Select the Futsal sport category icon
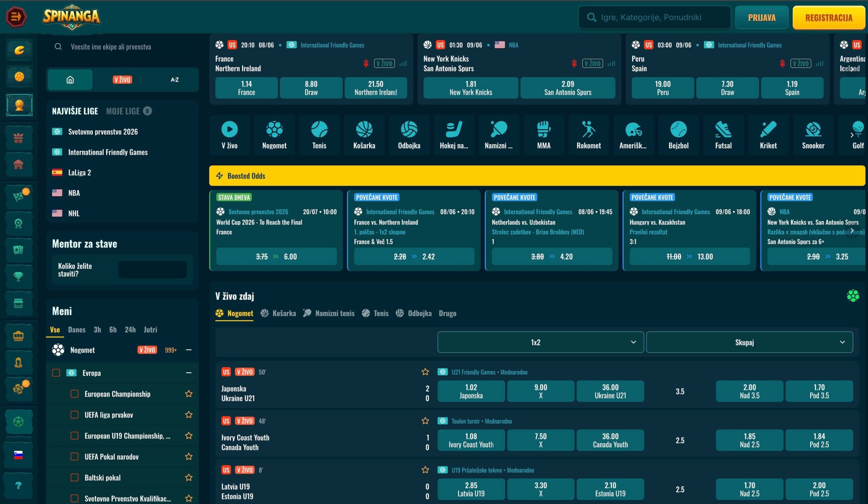The image size is (868, 504). click(x=723, y=135)
